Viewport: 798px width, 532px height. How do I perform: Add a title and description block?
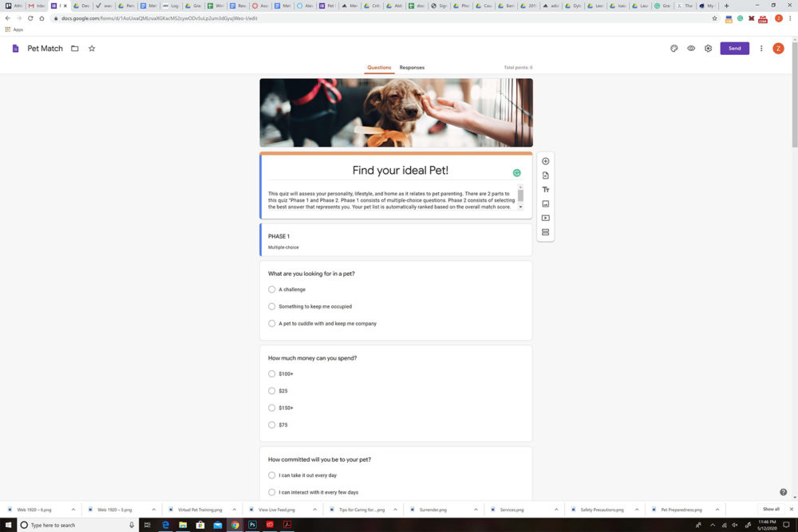(x=546, y=190)
